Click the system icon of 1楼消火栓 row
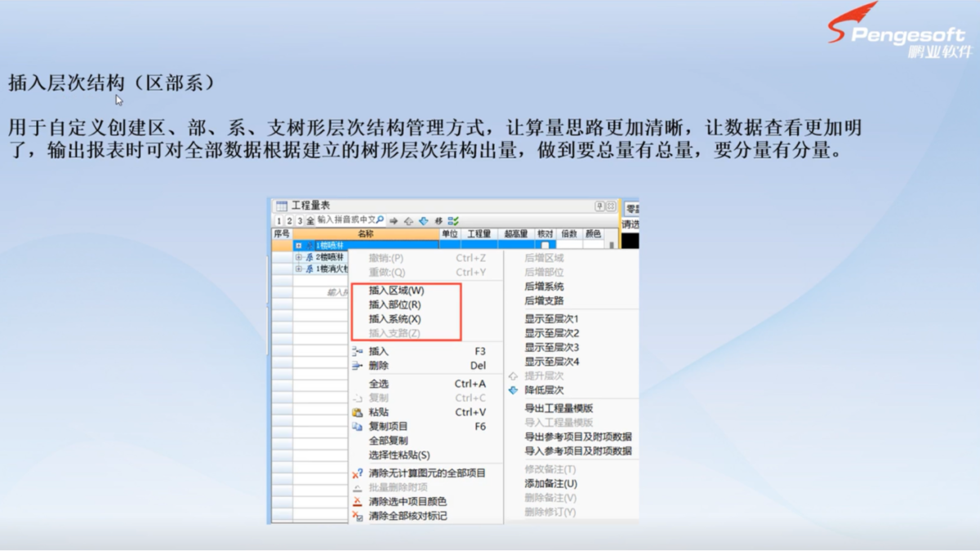Image resolution: width=980 pixels, height=551 pixels. click(x=310, y=269)
